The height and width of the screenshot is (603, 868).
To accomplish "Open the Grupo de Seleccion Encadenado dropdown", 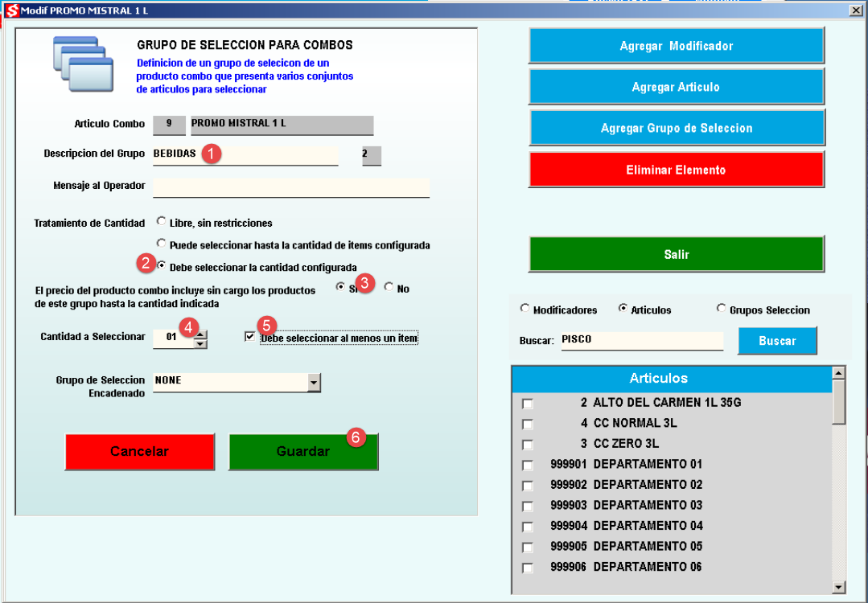I will point(314,382).
